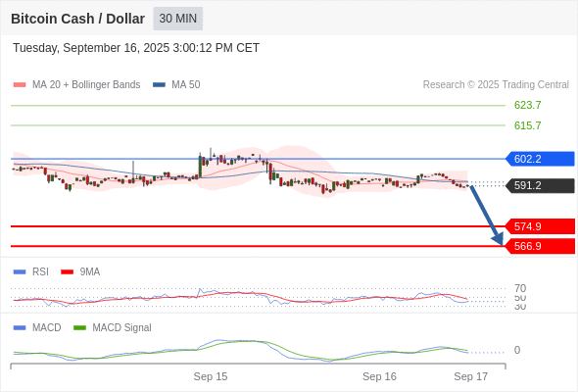Click the RSI 70 level axis label
This screenshot has width=578, height=392.
point(520,288)
